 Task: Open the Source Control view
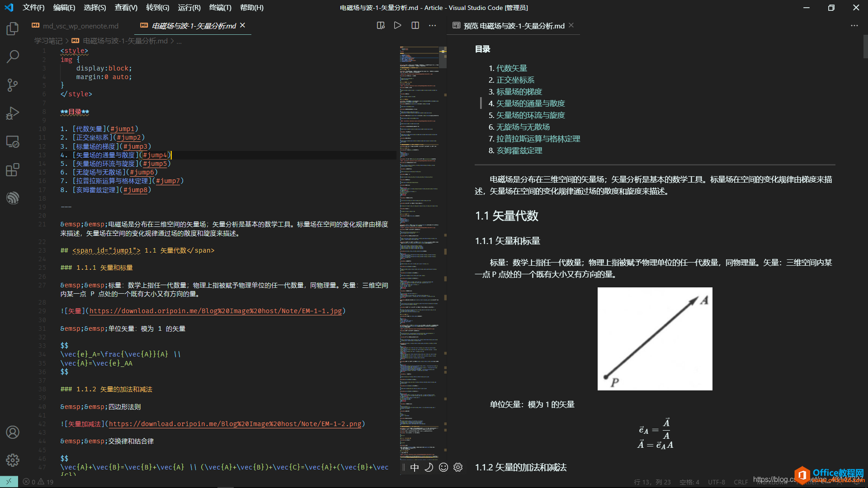click(13, 85)
